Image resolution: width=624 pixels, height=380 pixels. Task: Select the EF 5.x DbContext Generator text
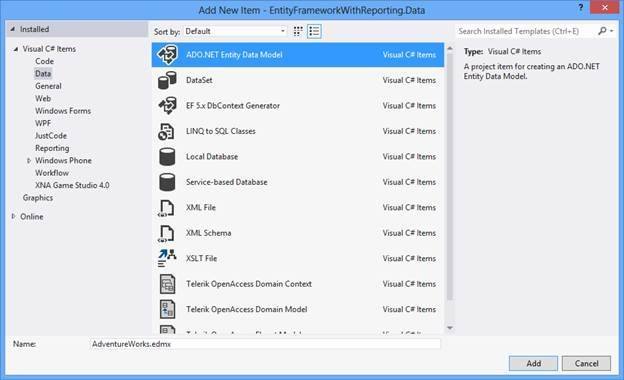pos(233,105)
